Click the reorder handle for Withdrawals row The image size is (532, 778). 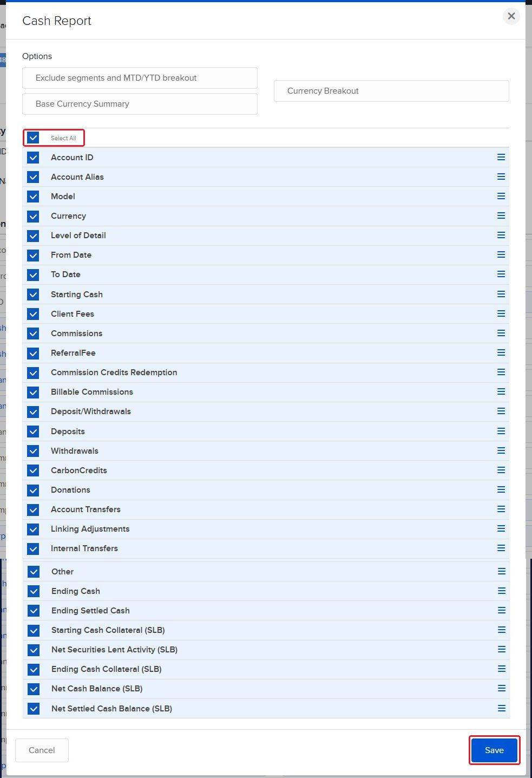501,450
